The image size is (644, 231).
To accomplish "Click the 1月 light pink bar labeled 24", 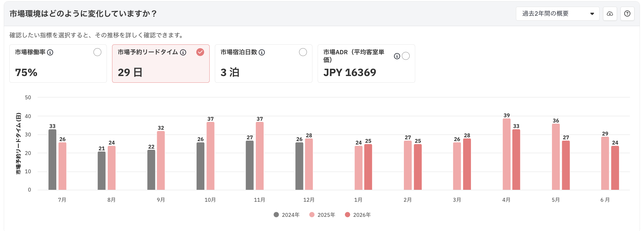I will (359, 168).
